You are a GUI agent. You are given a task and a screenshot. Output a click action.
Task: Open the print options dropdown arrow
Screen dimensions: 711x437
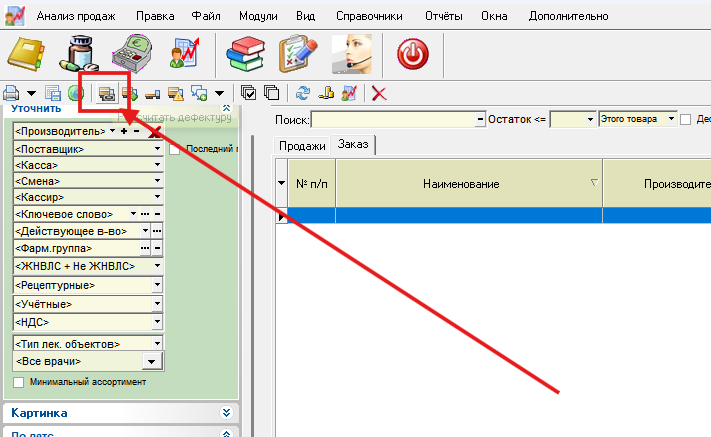(x=31, y=94)
